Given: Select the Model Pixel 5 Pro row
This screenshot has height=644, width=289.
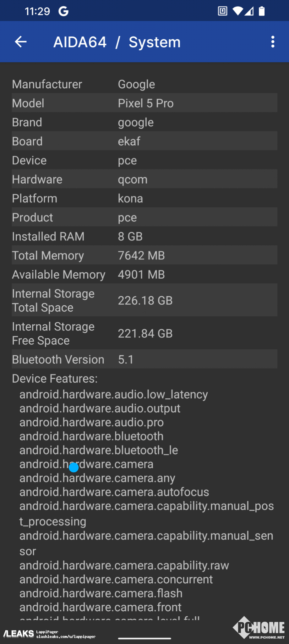Looking at the screenshot, I should pyautogui.click(x=144, y=103).
